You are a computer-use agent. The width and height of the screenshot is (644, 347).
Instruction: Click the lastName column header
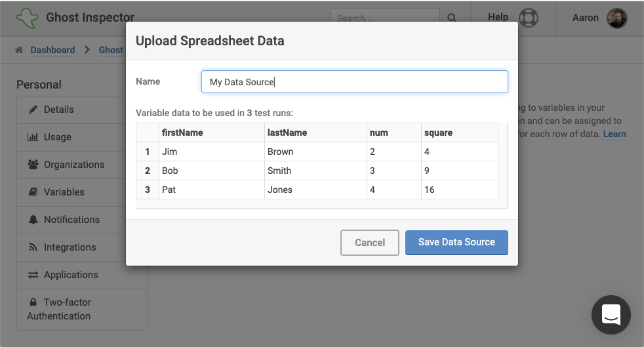[315, 133]
